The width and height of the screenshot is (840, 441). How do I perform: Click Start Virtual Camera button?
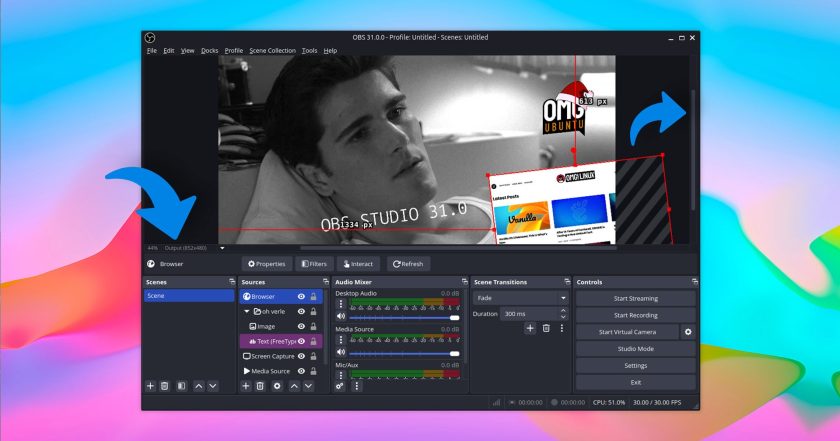click(x=627, y=332)
